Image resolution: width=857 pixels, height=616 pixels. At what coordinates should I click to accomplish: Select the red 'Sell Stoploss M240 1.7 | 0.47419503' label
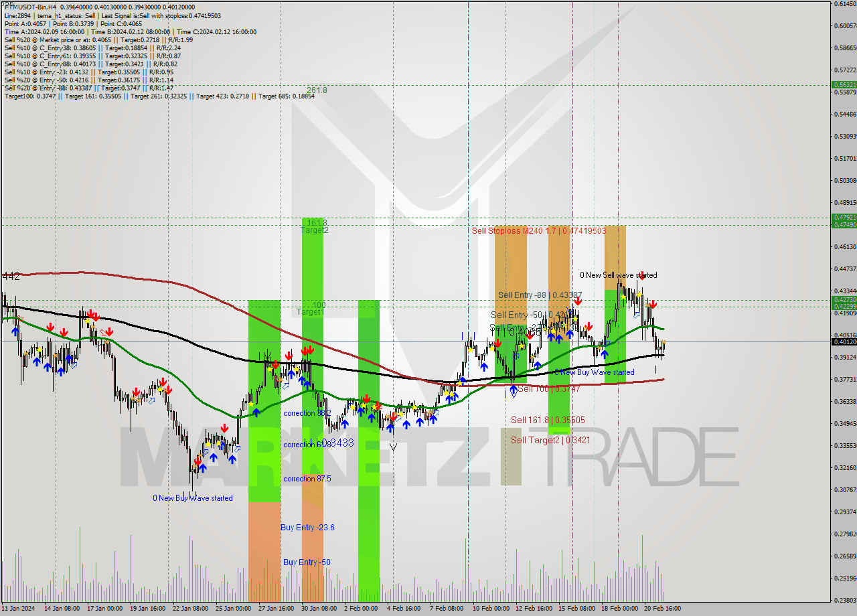pyautogui.click(x=539, y=230)
